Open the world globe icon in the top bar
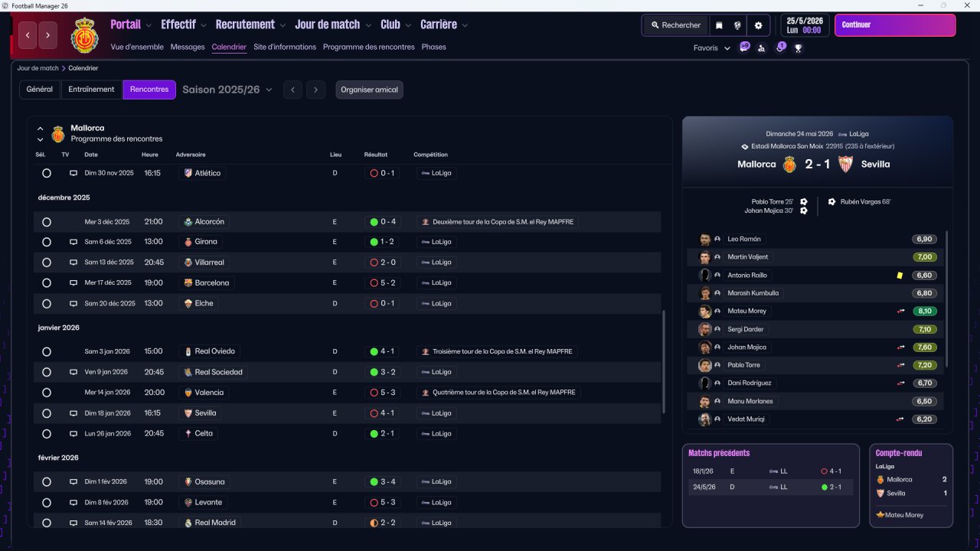 point(737,25)
